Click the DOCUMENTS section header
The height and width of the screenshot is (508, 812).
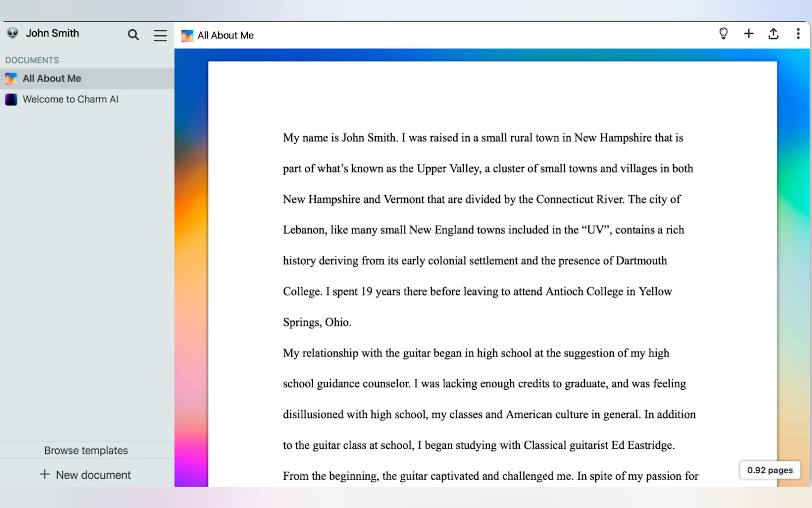pos(32,60)
